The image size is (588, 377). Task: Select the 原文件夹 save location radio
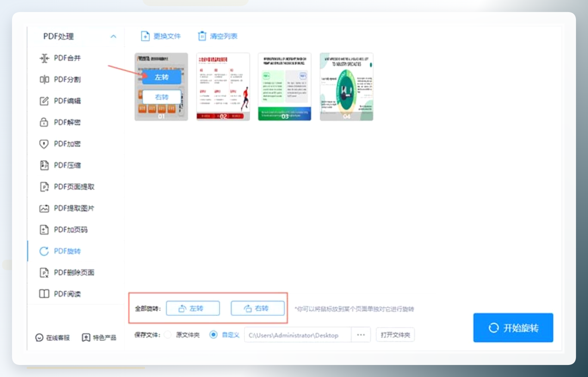pos(168,335)
